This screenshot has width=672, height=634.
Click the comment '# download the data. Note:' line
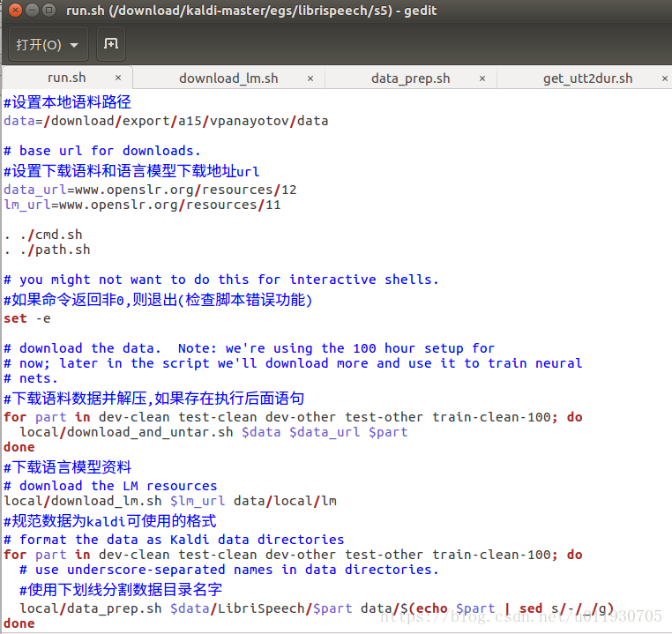(249, 348)
